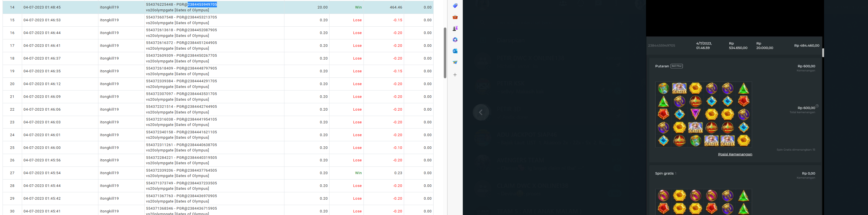Click the green Win status in row 14
868x215 pixels.
(358, 7)
